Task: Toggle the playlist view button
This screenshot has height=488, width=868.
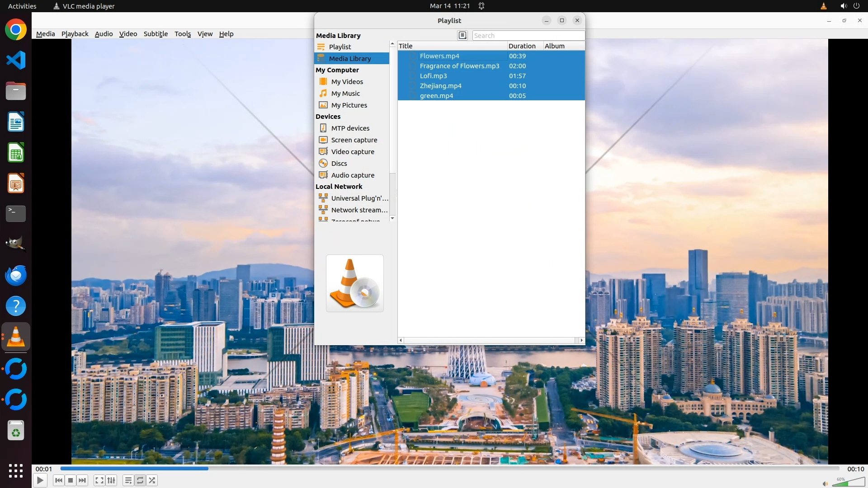Action: click(128, 480)
